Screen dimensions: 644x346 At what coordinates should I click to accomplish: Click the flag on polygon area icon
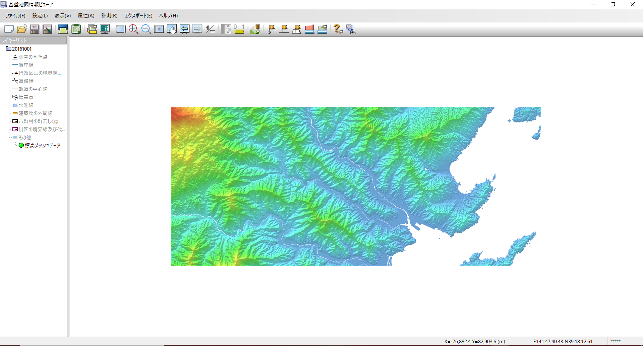pyautogui.click(x=297, y=29)
